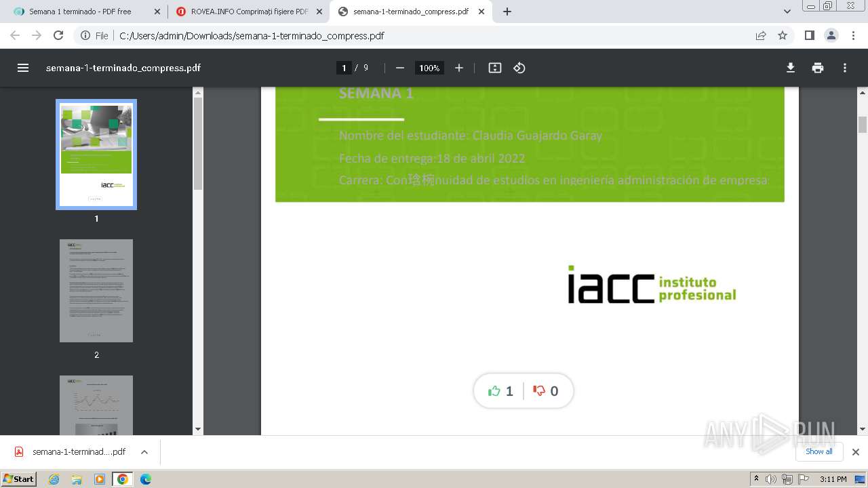Select page 3 thumbnail
The image size is (868, 488).
[96, 405]
